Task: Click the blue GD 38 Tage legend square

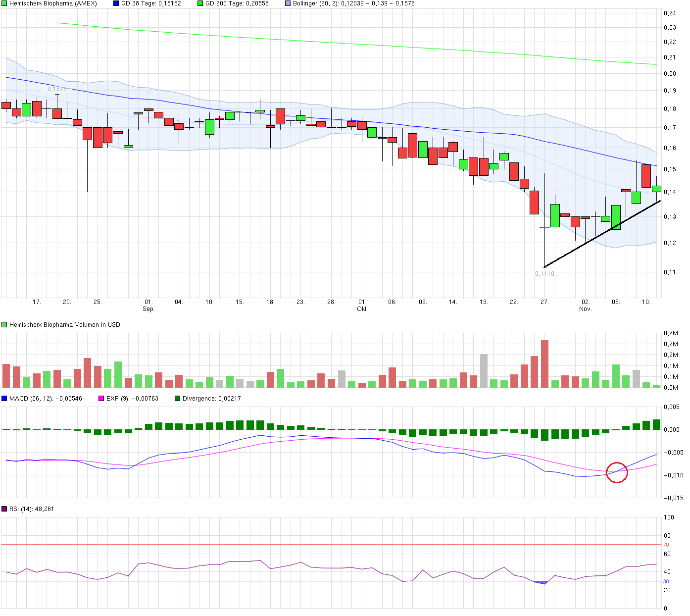Action: pyautogui.click(x=116, y=3)
